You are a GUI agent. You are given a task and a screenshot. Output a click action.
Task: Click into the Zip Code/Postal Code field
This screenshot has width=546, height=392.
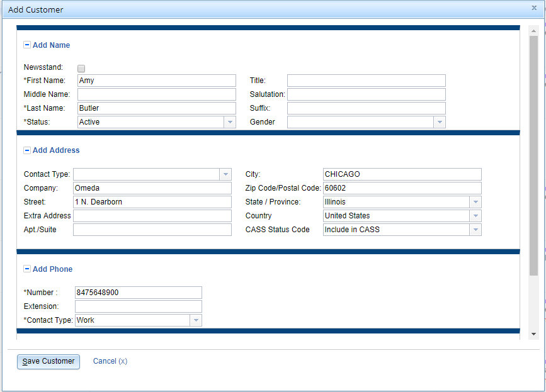(x=402, y=188)
